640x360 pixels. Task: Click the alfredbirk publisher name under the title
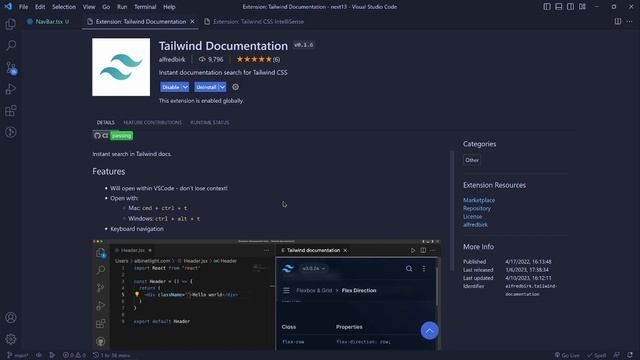pos(172,60)
